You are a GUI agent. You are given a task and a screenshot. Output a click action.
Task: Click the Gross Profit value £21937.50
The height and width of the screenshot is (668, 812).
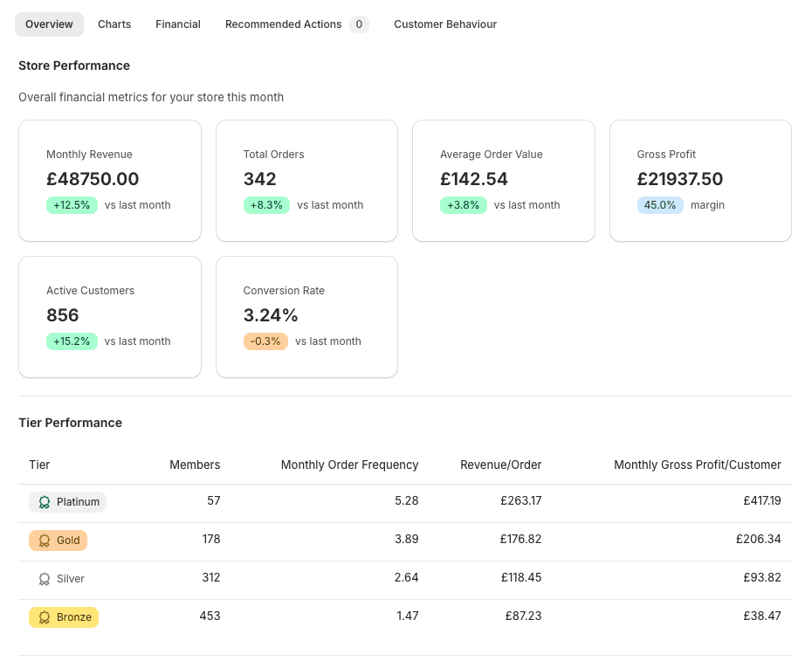(680, 179)
